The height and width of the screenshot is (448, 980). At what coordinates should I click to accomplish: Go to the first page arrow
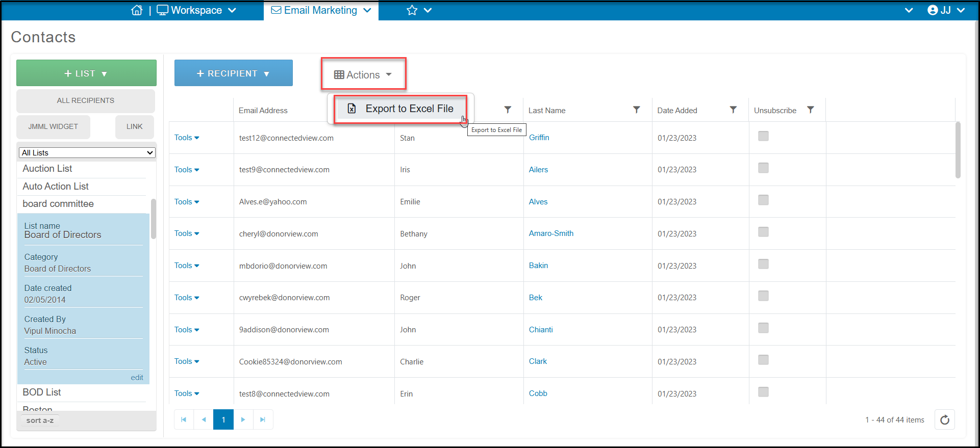coord(184,419)
